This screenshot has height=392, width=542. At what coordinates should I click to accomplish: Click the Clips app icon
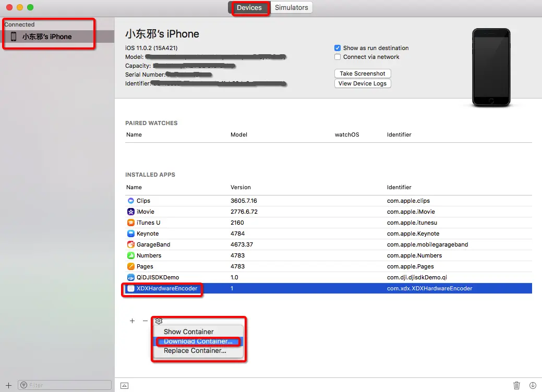click(x=130, y=201)
